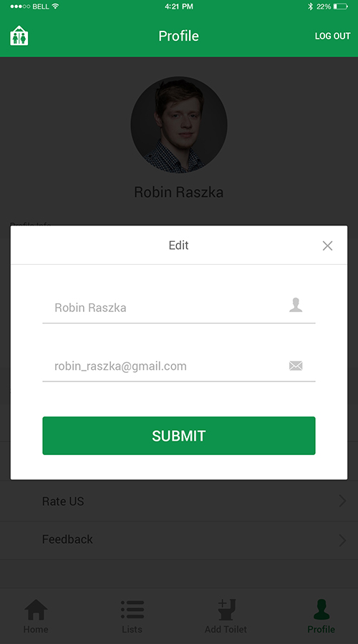Image resolution: width=358 pixels, height=644 pixels.
Task: Open the Rate US row
Action: [x=179, y=502]
